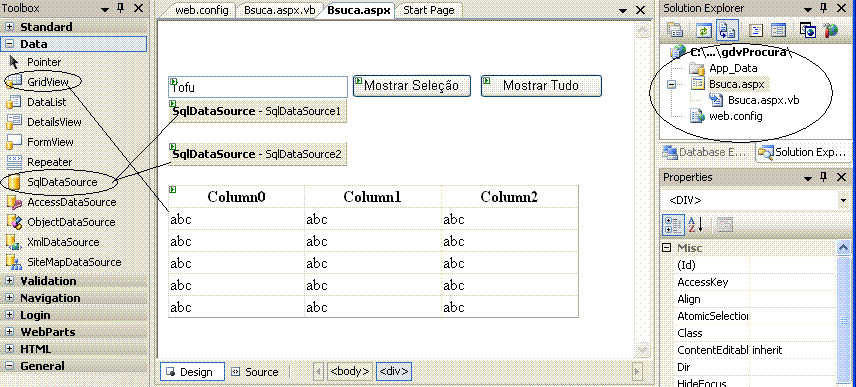Click the Refresh icon in Solution Explorer

(x=703, y=31)
